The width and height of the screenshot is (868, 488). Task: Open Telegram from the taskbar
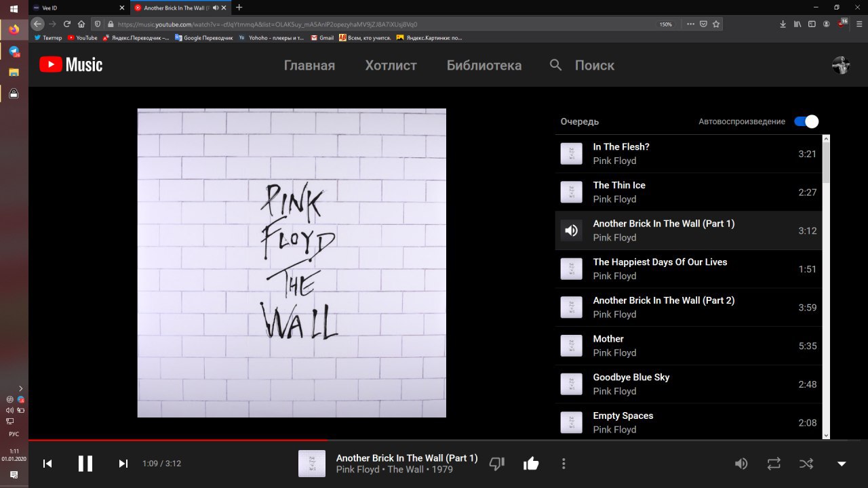tap(14, 51)
